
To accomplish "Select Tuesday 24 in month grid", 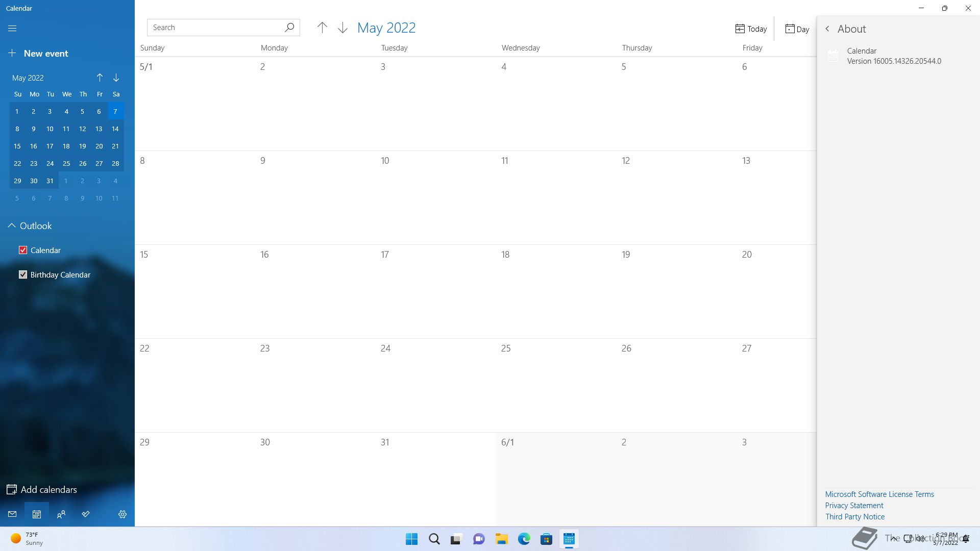I will click(x=435, y=386).
